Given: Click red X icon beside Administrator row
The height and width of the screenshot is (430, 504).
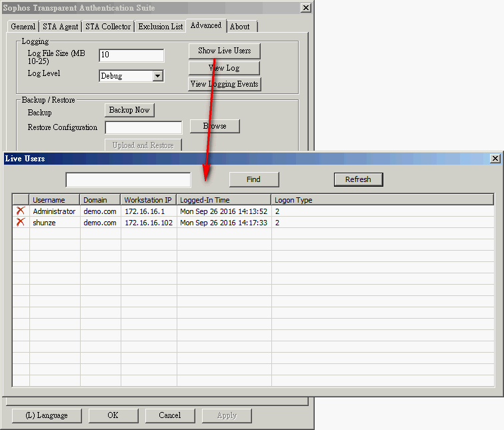Looking at the screenshot, I should click(x=21, y=211).
